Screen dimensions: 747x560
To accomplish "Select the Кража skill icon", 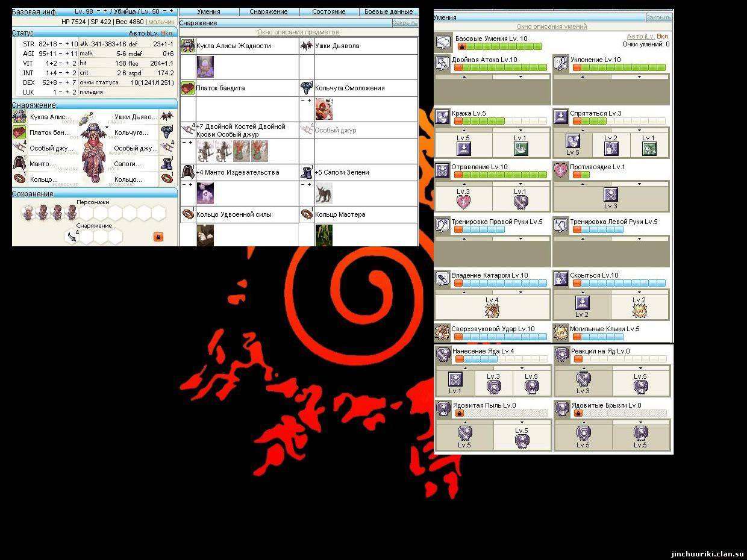I will 442,116.
